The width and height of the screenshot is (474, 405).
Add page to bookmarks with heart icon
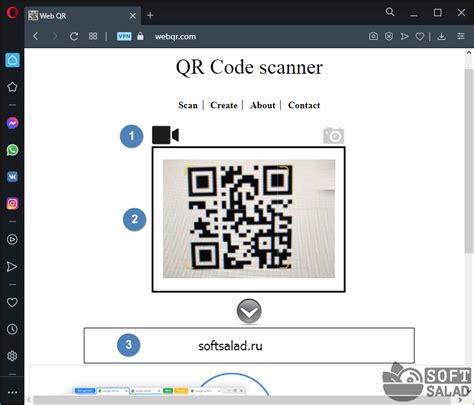click(x=420, y=36)
